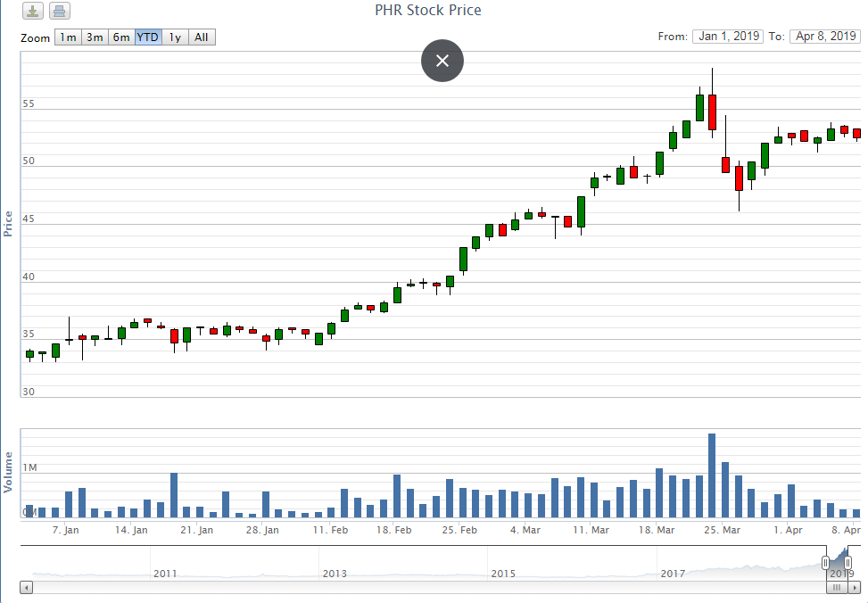Click the tallest volume bar near 25. Mar
The image size is (868, 603).
pyautogui.click(x=712, y=475)
